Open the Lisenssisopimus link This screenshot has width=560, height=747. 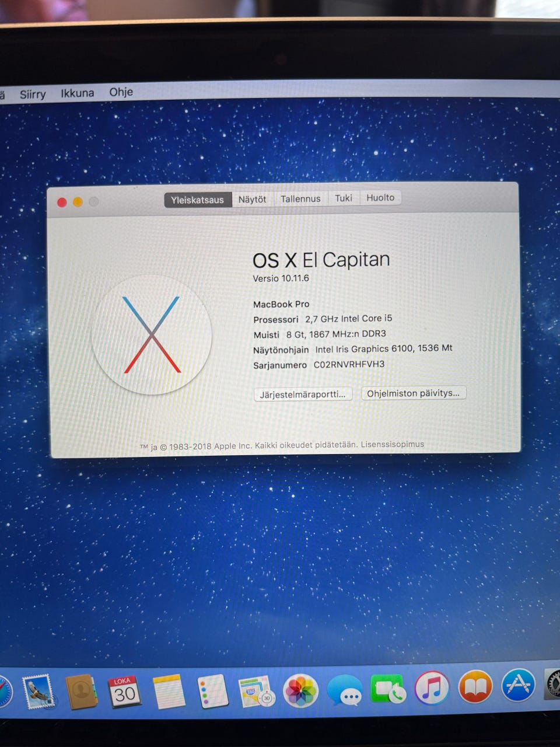[x=392, y=444]
